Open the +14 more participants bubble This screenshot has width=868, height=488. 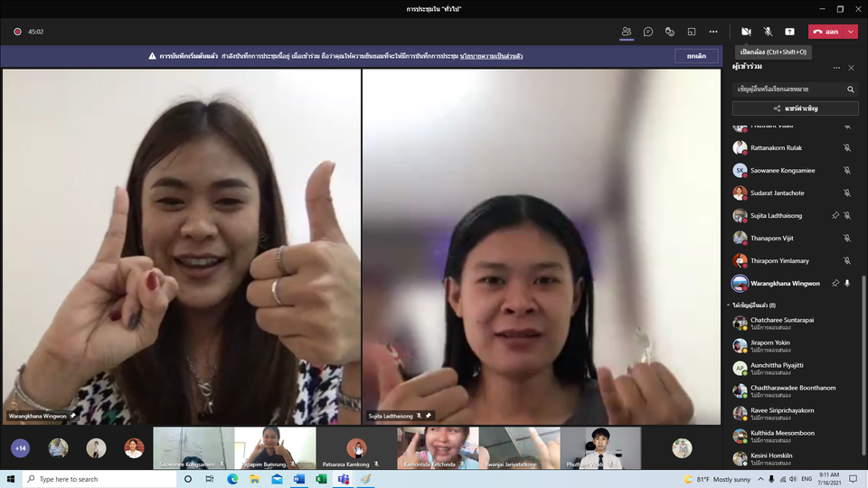(21, 448)
